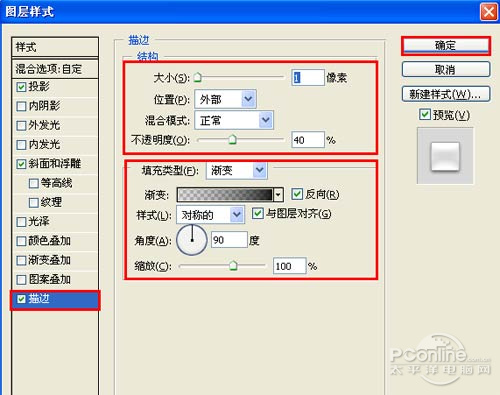Enable the 颜色叠加 color overlay checkbox
The height and width of the screenshot is (395, 500).
click(21, 241)
